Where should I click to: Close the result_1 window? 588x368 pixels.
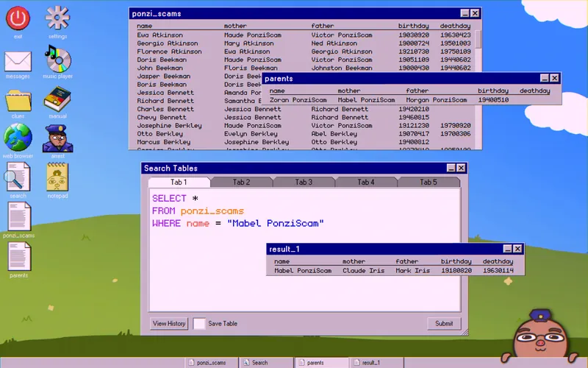tap(517, 249)
